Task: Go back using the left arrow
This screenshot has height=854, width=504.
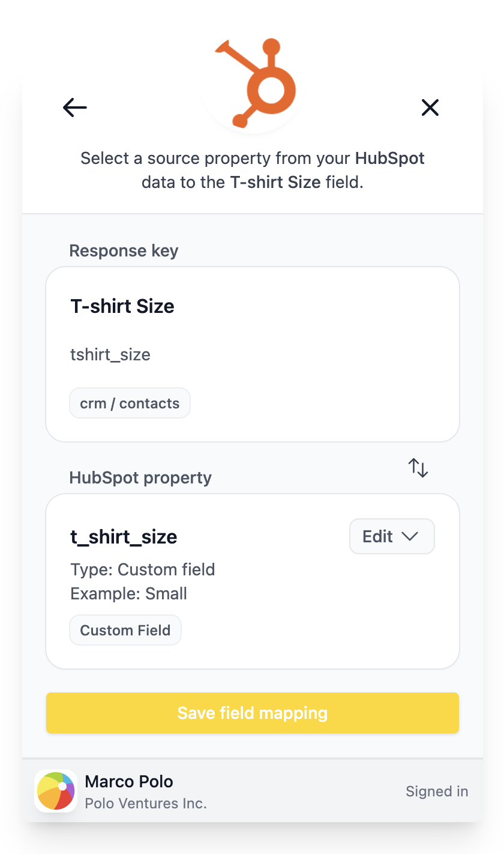Action: [75, 108]
